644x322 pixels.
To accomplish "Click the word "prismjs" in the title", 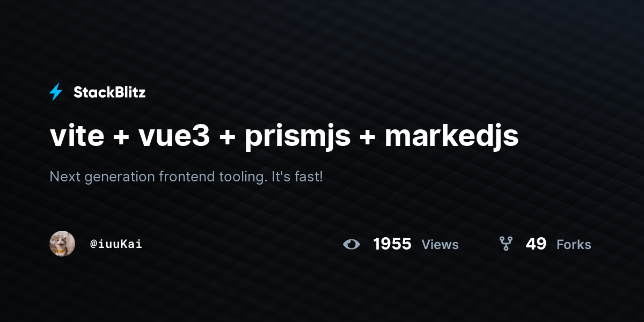I will point(297,138).
